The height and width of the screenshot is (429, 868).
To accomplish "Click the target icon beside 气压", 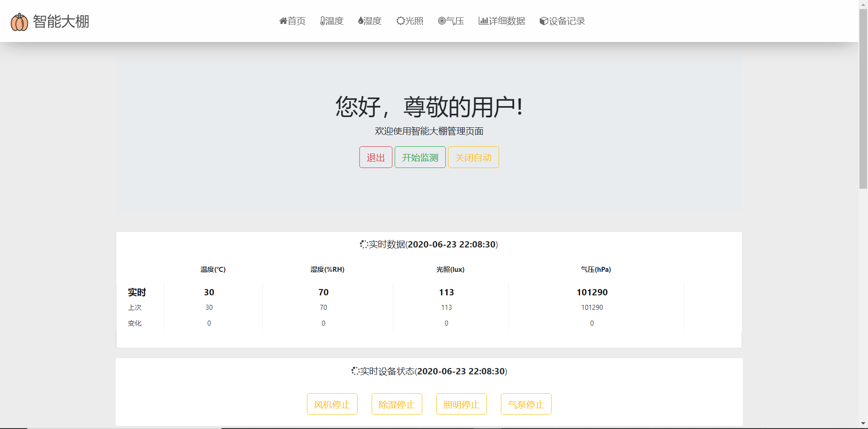I will 442,21.
